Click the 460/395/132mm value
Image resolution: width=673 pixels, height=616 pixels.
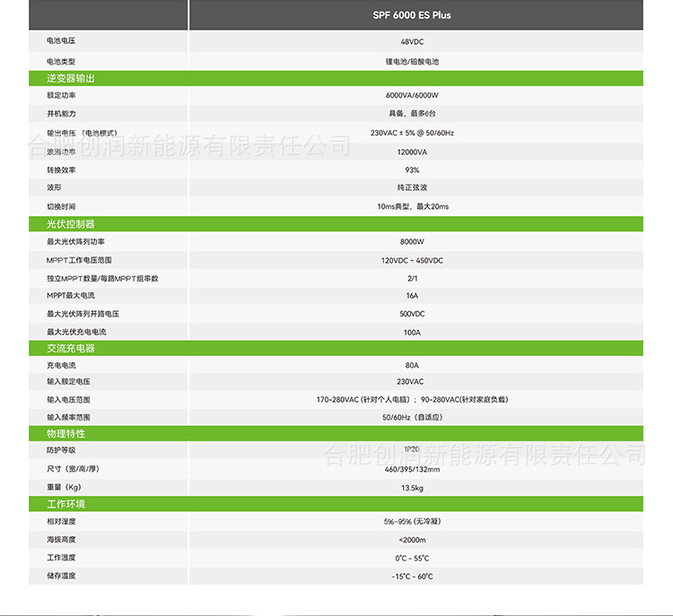point(412,470)
